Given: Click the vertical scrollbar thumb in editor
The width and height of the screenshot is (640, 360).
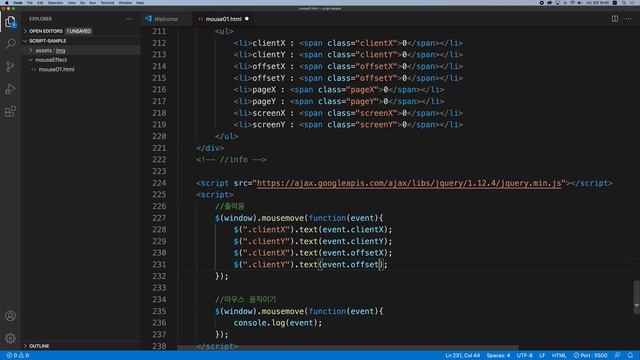Looking at the screenshot, I should tap(636, 297).
